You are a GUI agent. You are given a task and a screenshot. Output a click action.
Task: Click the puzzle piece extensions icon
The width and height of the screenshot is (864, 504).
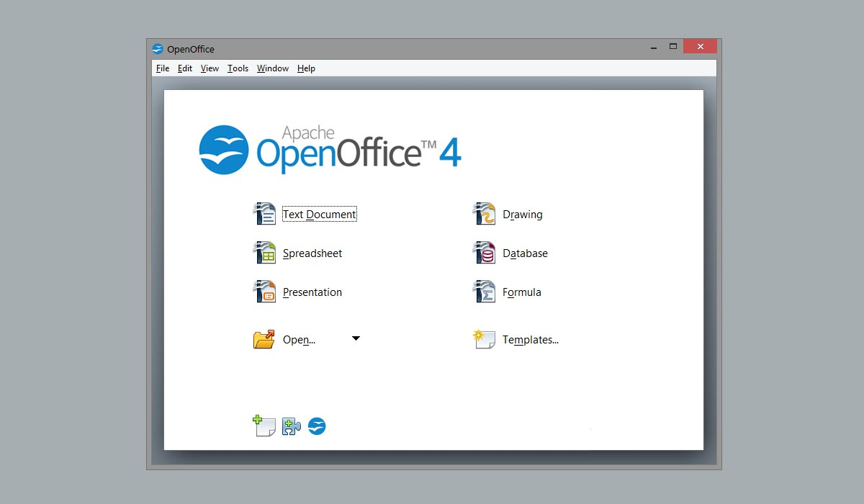pyautogui.click(x=291, y=426)
